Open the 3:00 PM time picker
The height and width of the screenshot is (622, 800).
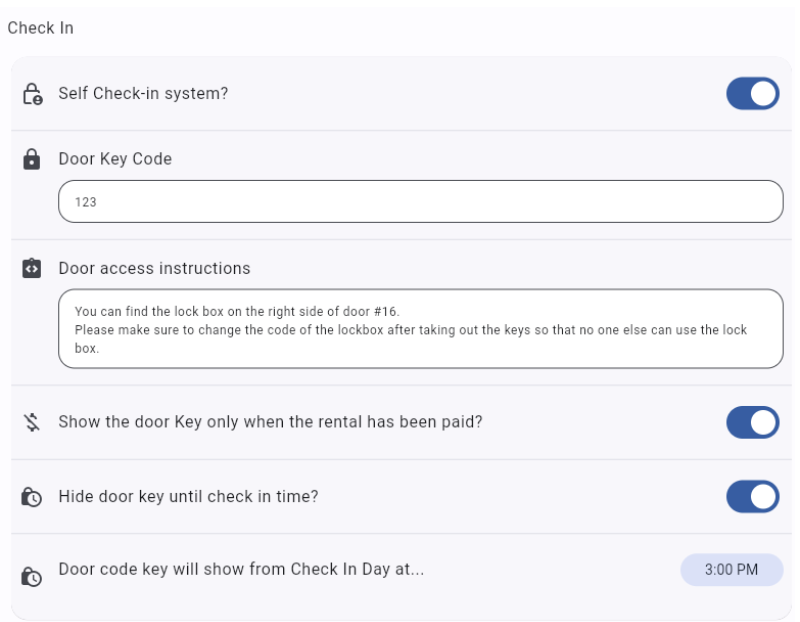click(x=731, y=570)
